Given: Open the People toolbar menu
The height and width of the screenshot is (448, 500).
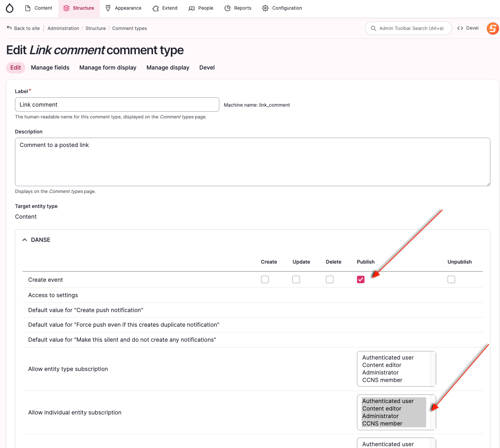Looking at the screenshot, I should pos(201,8).
